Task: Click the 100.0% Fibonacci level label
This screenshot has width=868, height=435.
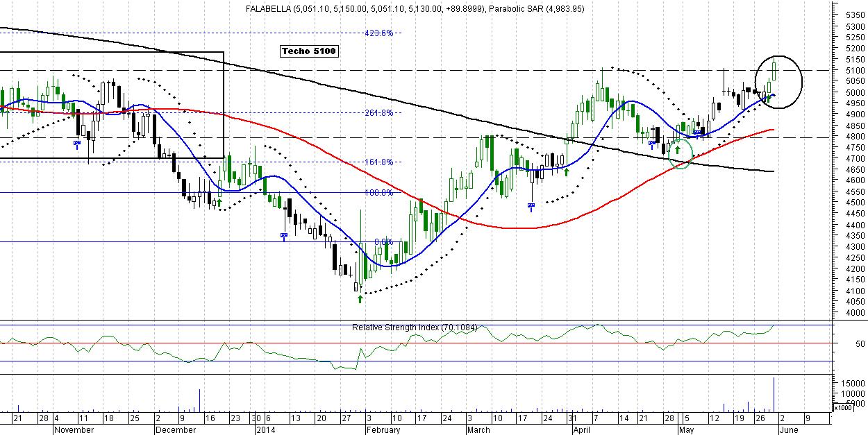Action: click(379, 193)
